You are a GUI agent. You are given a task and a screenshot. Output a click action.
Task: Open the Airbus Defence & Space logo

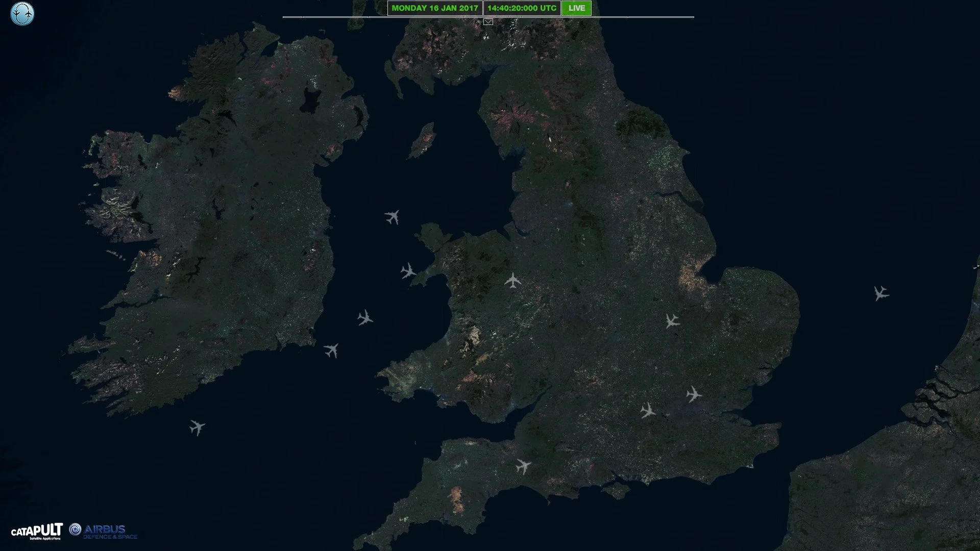[x=104, y=531]
